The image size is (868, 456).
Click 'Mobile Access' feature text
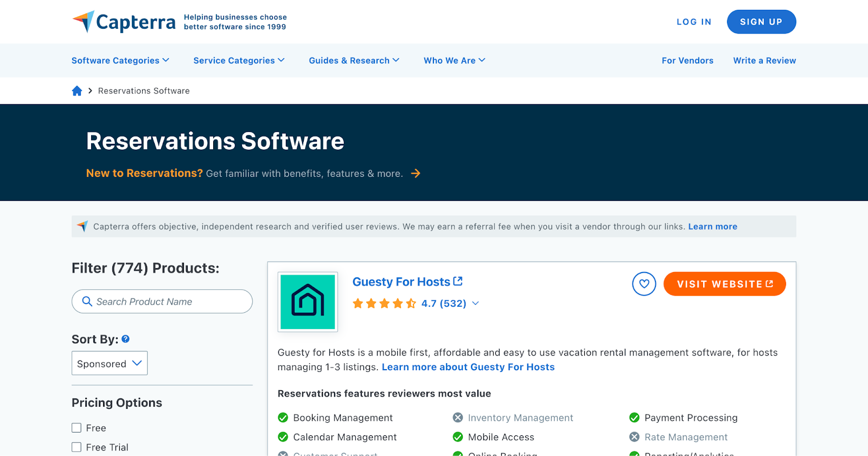[501, 437]
